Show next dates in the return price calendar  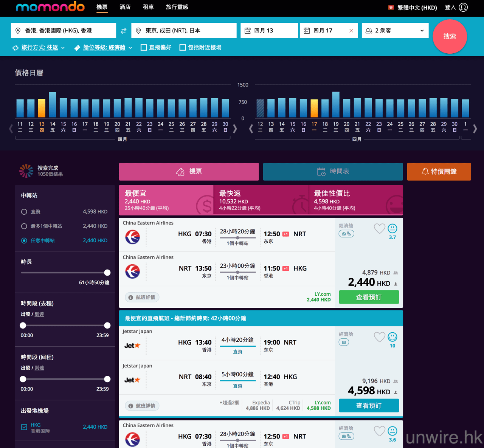475,129
